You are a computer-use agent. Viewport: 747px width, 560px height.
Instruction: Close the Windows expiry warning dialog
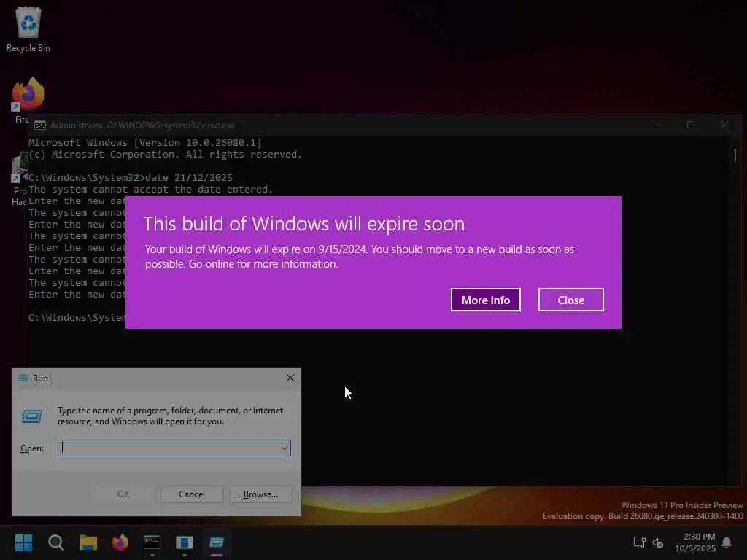point(570,300)
